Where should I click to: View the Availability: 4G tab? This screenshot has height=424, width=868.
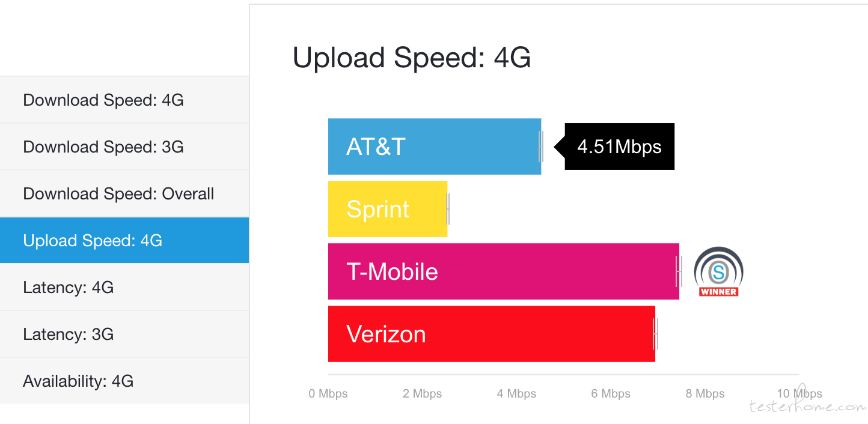(124, 381)
